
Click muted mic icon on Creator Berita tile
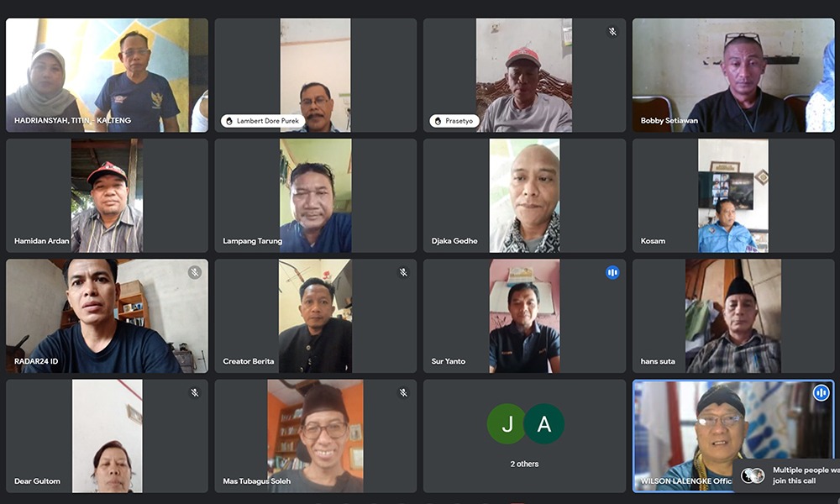click(x=403, y=273)
